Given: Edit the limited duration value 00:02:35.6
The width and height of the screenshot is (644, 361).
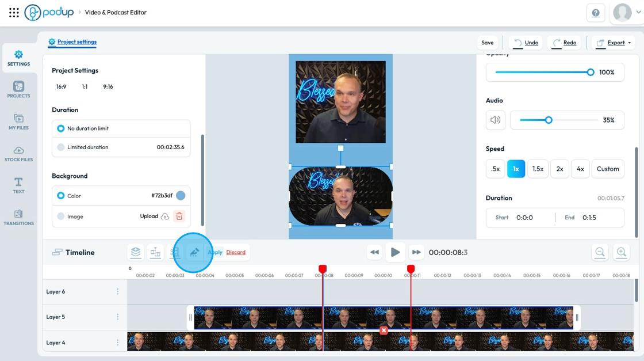Looking at the screenshot, I should [170, 147].
